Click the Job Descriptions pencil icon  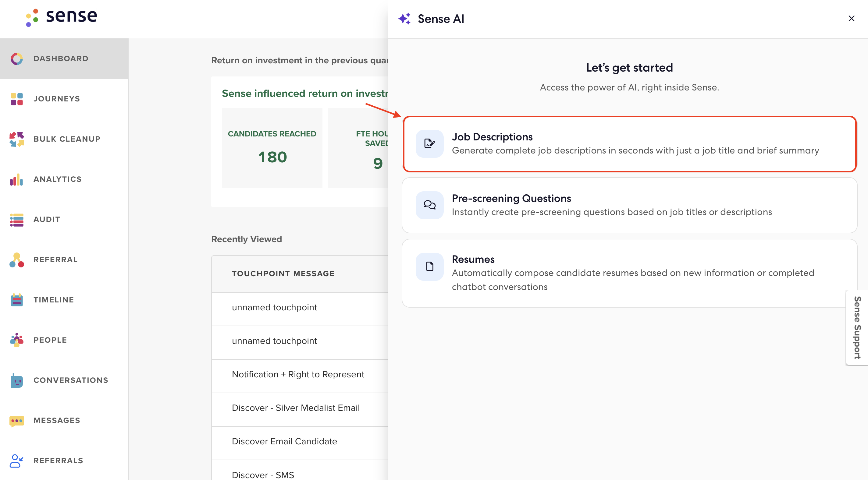click(x=429, y=143)
